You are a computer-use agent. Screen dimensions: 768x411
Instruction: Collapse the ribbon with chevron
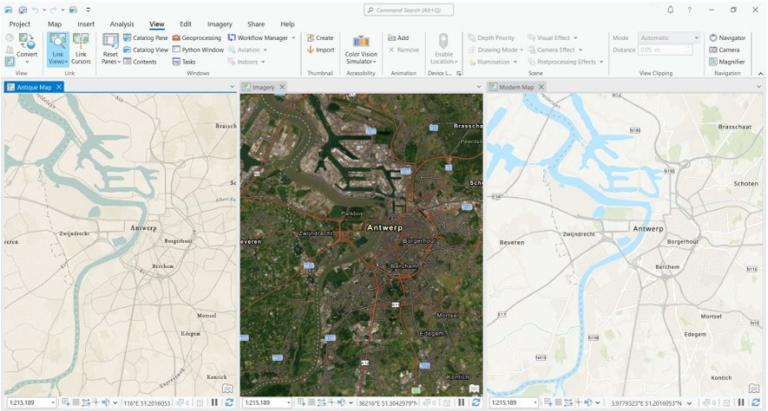(x=761, y=73)
